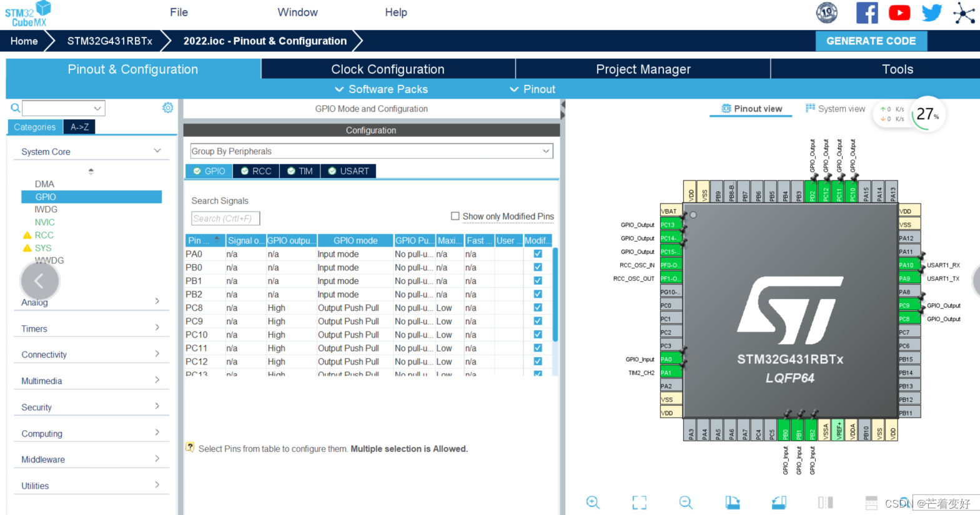Select NVIC in System Core list
The image size is (980, 515).
point(44,222)
